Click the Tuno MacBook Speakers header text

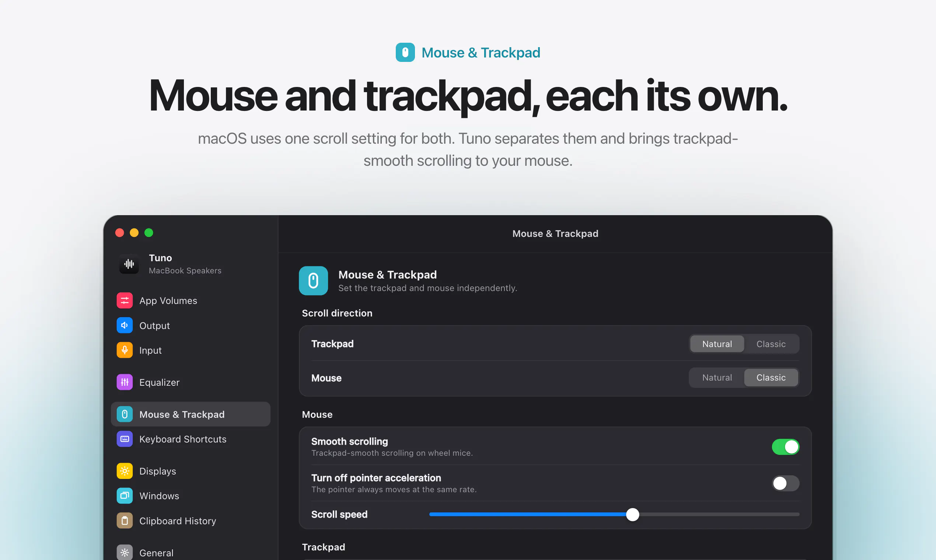pos(185,264)
